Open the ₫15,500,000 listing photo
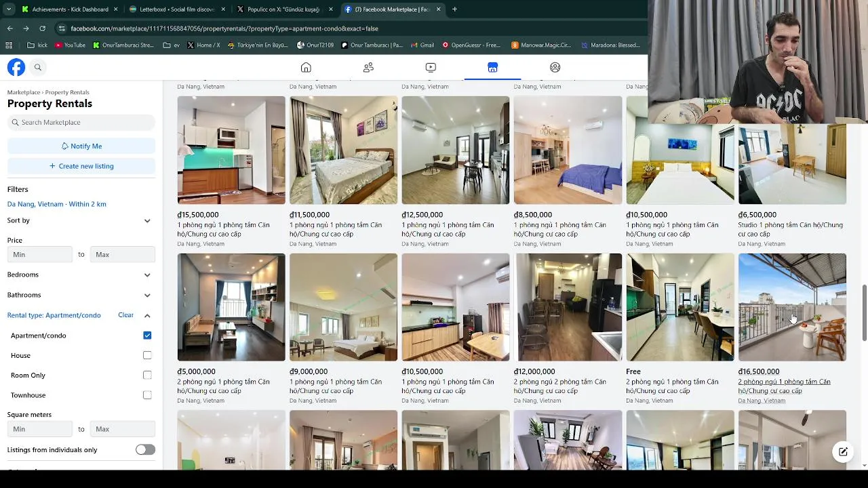The width and height of the screenshot is (868, 488). point(231,150)
